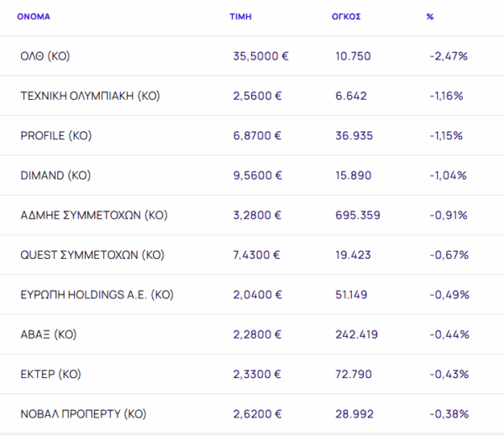
Task: Click the volume value 15.890
Action: tap(354, 176)
